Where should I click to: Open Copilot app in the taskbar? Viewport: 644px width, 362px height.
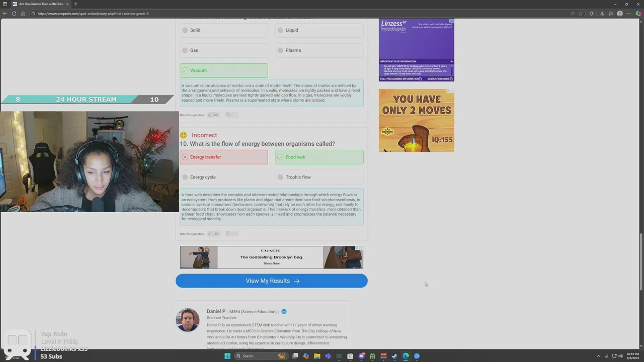(x=306, y=356)
